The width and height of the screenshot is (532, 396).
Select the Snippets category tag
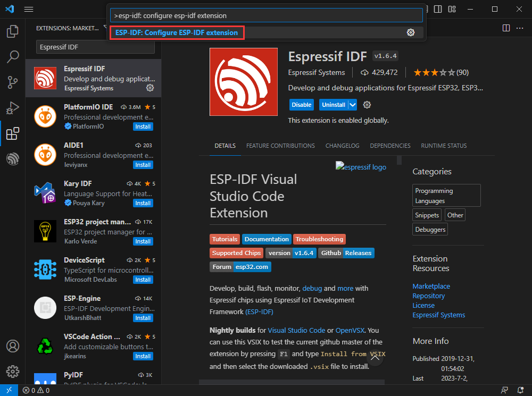pos(427,215)
